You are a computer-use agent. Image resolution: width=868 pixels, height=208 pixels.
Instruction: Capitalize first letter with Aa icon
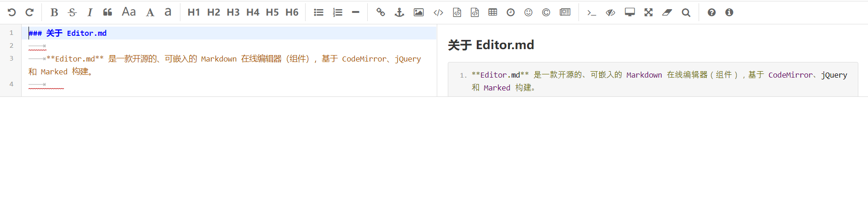(x=129, y=12)
